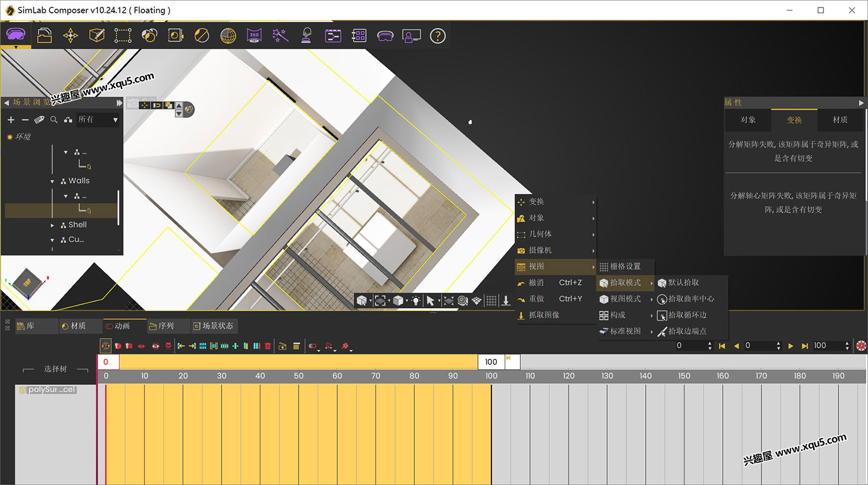Click the TOP navigation cube

pyautogui.click(x=27, y=282)
